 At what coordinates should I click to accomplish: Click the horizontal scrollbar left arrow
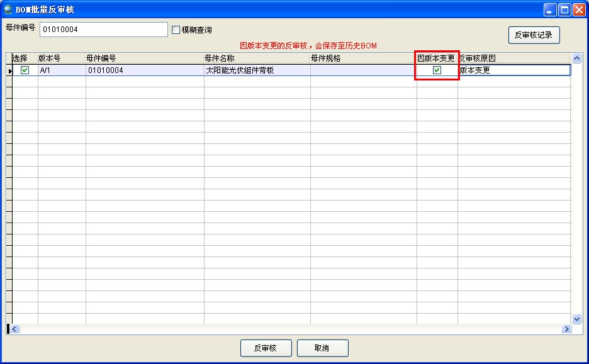(x=15, y=329)
